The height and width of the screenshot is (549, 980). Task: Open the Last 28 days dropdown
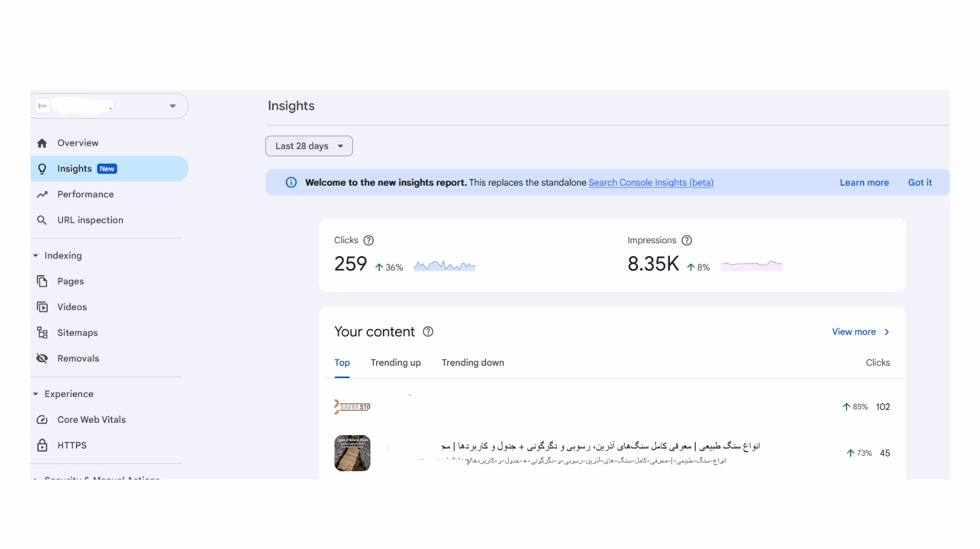(x=308, y=146)
